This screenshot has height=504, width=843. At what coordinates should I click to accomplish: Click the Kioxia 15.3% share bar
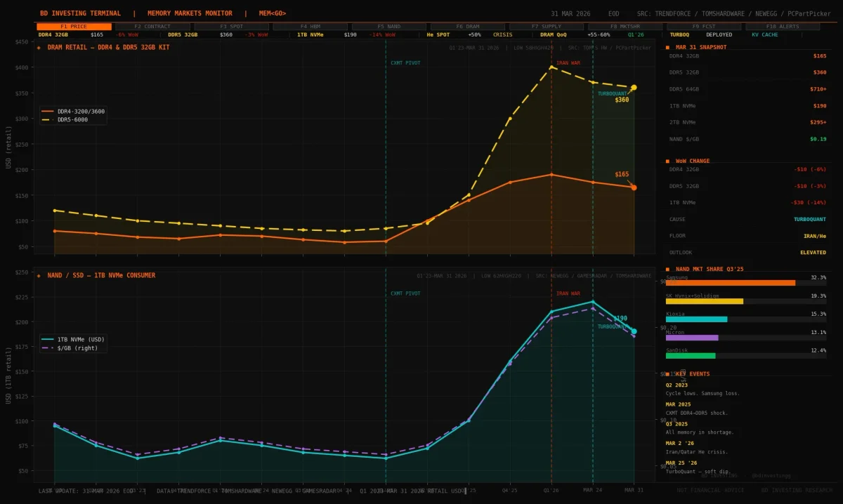point(697,319)
